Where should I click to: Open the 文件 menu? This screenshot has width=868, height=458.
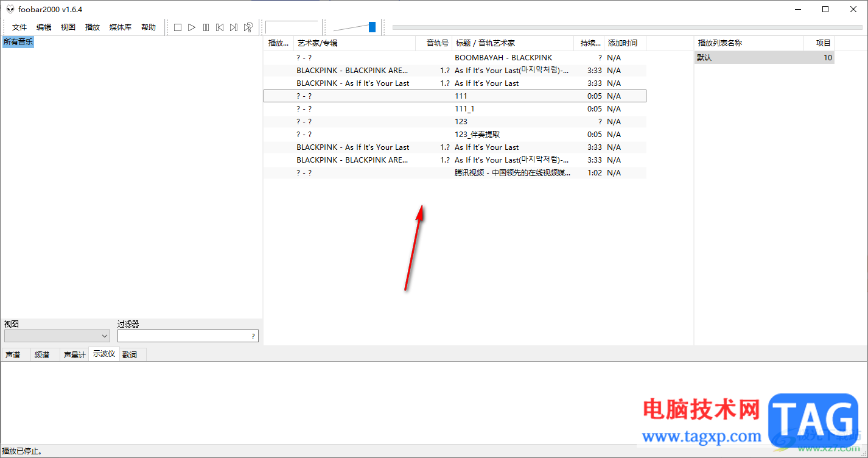[19, 27]
